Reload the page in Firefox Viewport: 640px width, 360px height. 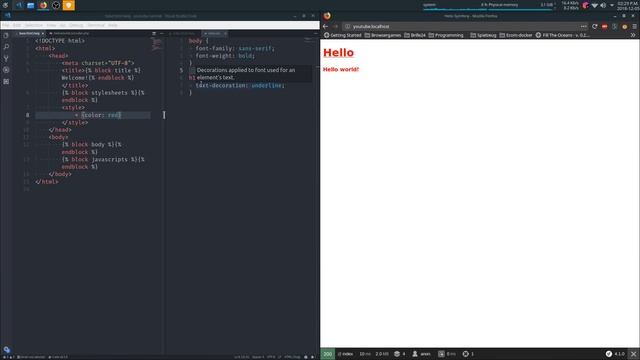pyautogui.click(x=595, y=26)
